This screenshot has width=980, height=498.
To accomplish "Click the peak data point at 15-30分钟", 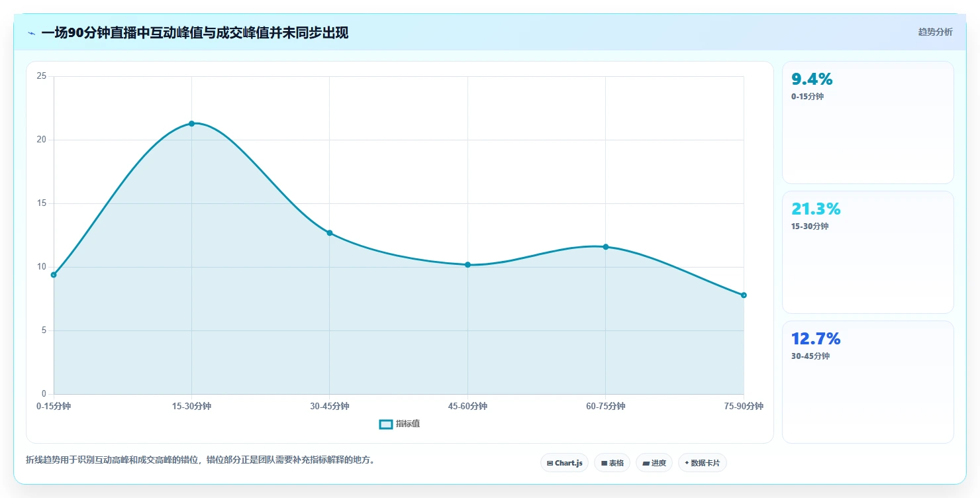I will tap(191, 124).
